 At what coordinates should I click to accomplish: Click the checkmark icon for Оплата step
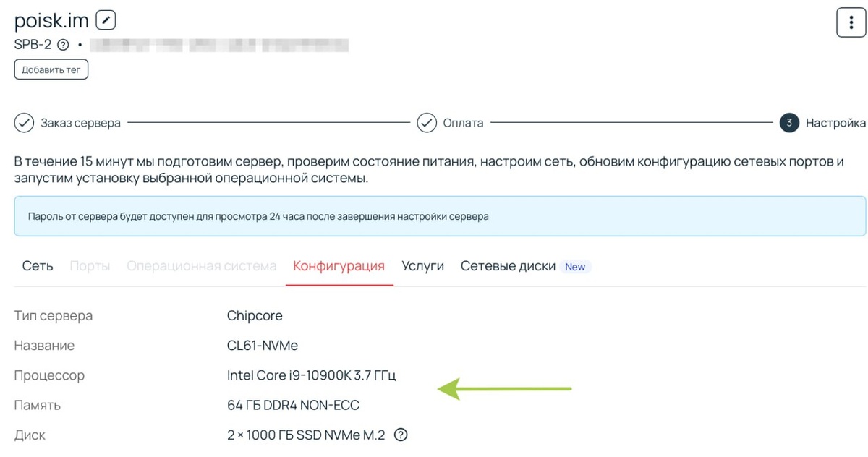point(427,123)
